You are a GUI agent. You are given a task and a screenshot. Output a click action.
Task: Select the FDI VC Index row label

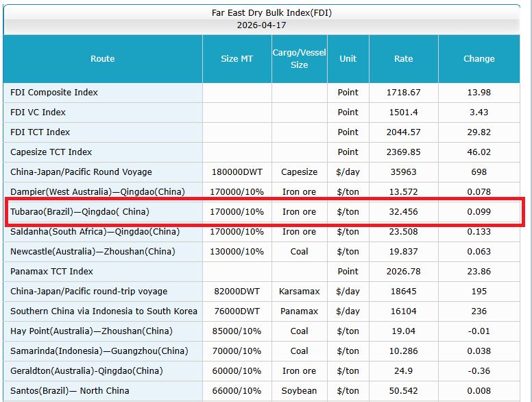(x=38, y=113)
